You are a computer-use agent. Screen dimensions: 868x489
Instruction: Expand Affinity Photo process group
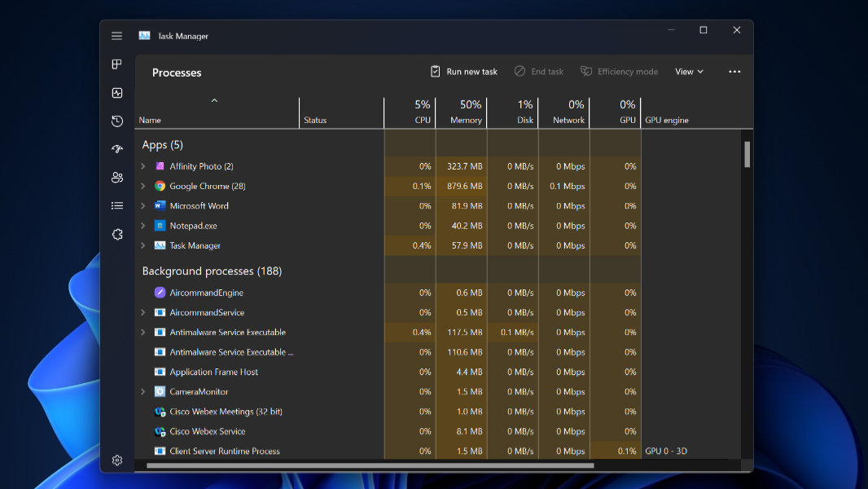143,166
